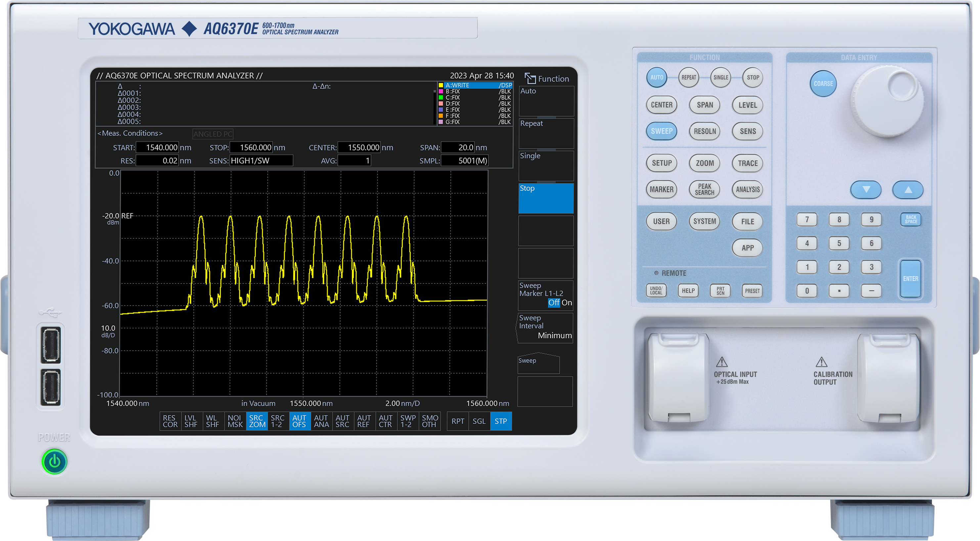Select Repeat in the Function menu

click(546, 133)
